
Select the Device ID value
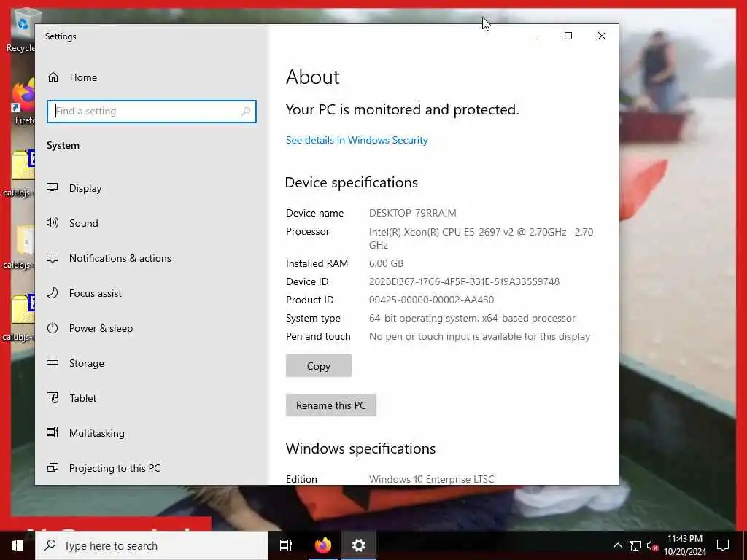(x=464, y=281)
